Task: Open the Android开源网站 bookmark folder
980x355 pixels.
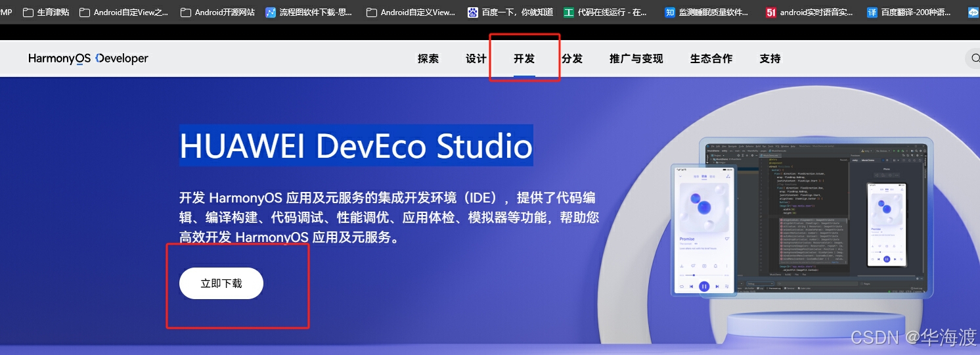Action: pos(217,12)
